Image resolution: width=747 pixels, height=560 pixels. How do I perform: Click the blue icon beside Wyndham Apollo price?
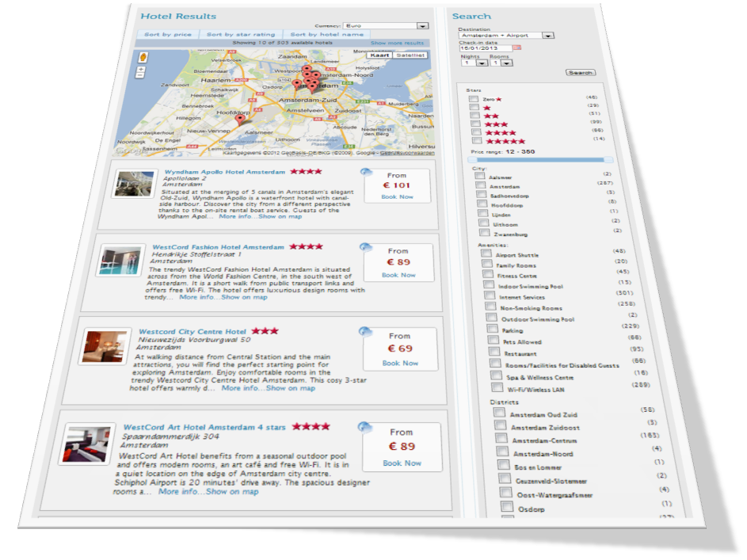click(364, 173)
